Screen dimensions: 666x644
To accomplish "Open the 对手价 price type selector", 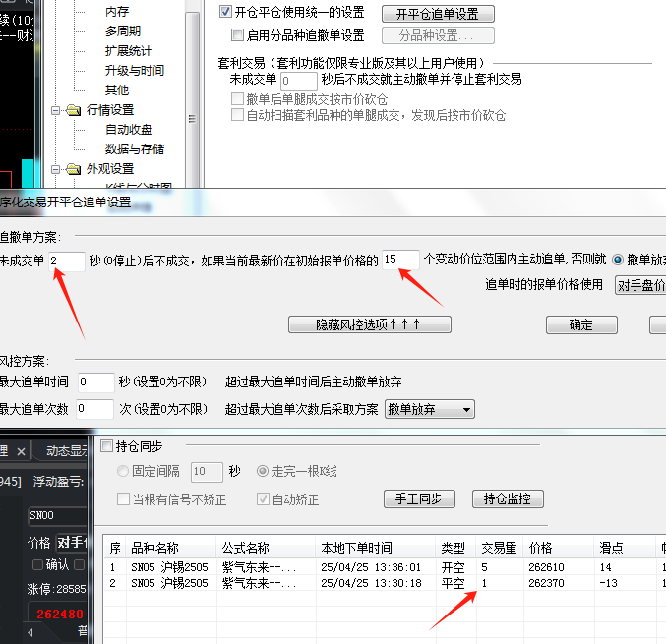I will pyautogui.click(x=72, y=543).
